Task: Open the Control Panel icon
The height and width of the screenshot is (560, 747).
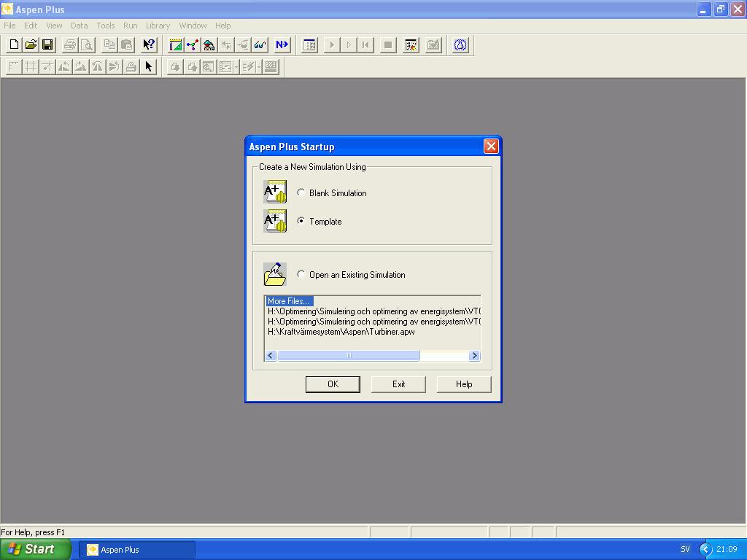Action: (309, 44)
